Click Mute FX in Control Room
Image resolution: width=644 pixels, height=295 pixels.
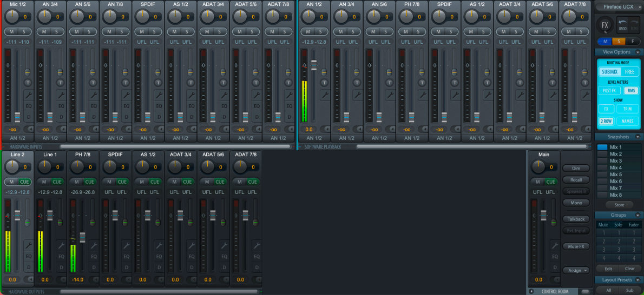click(x=576, y=246)
